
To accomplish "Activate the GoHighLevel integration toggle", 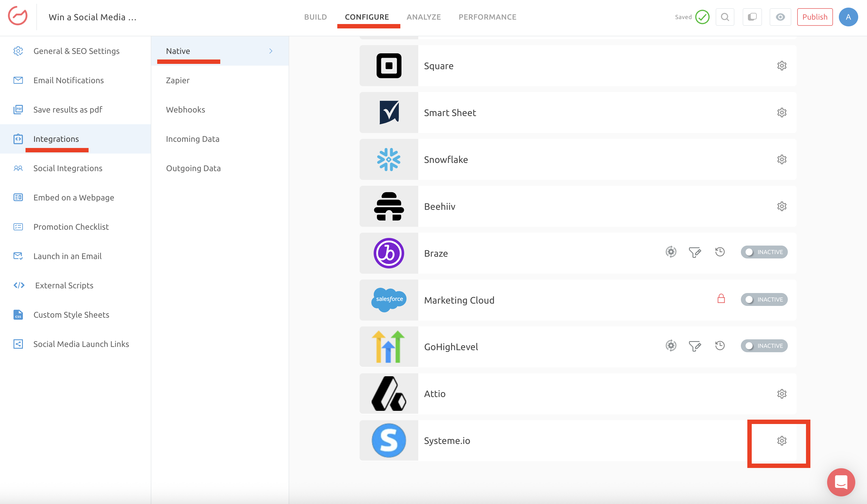I will pyautogui.click(x=764, y=346).
